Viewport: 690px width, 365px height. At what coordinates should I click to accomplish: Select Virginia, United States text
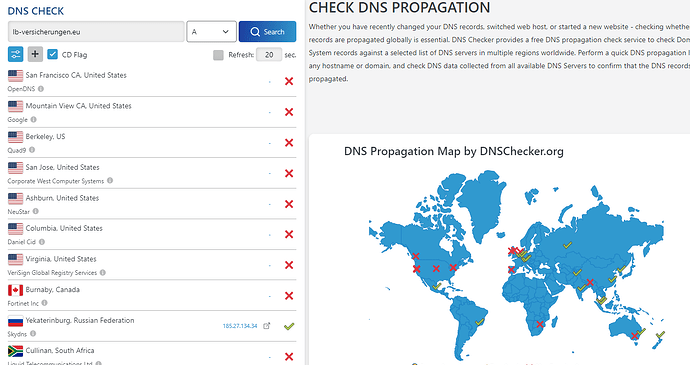coord(61,259)
